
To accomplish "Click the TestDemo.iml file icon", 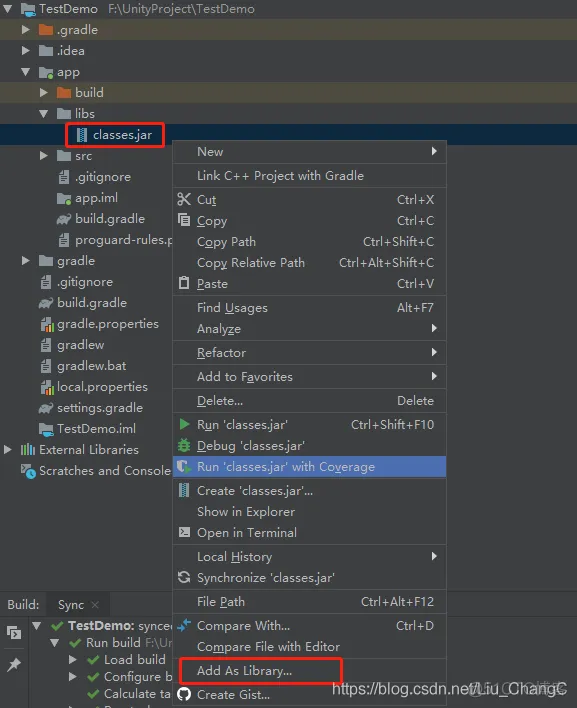I will [x=46, y=429].
